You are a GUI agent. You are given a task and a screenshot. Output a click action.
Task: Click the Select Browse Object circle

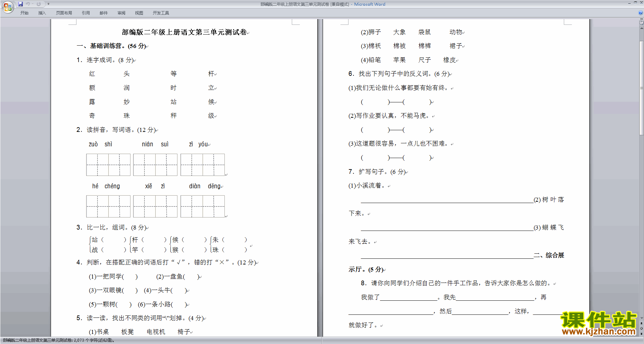[641, 328]
